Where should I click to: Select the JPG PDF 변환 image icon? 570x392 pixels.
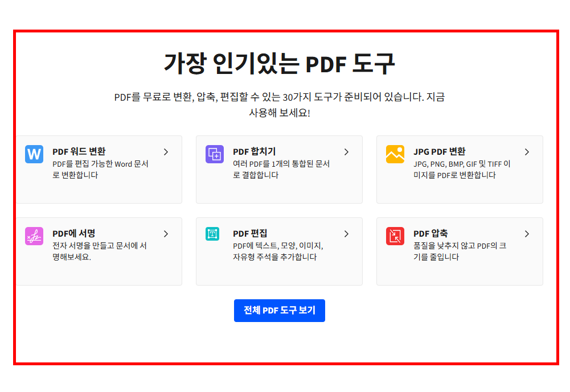click(x=395, y=154)
